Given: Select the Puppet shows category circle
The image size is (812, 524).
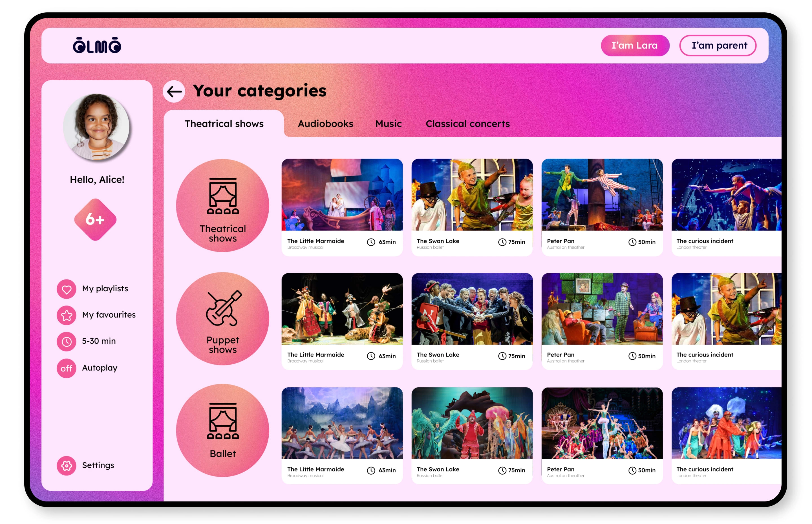Looking at the screenshot, I should pyautogui.click(x=222, y=318).
